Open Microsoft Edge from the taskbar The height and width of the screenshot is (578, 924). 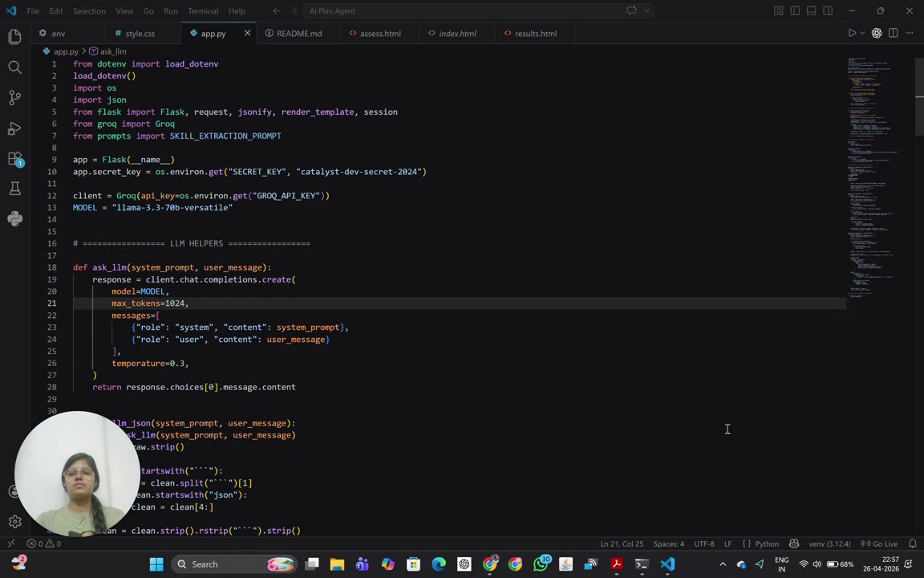pyautogui.click(x=439, y=564)
